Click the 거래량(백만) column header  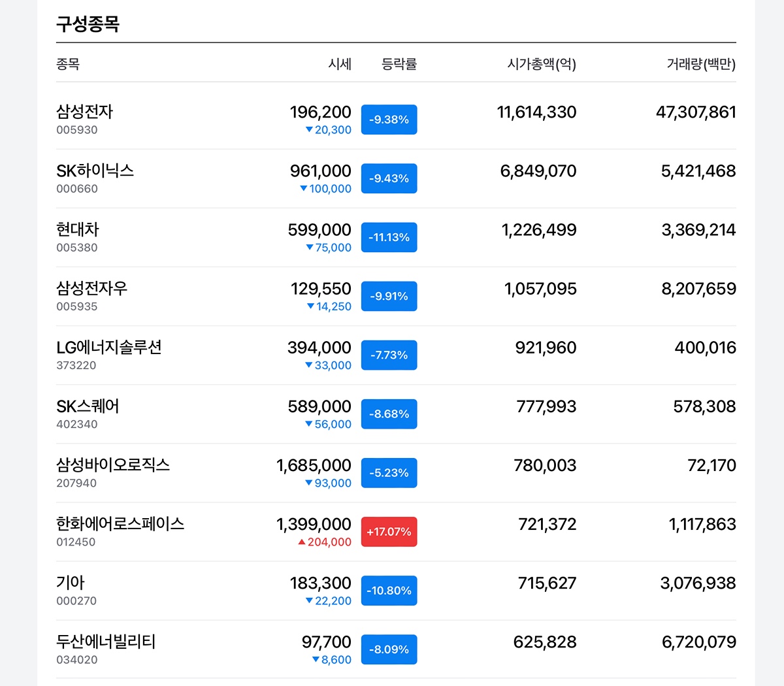coord(700,64)
